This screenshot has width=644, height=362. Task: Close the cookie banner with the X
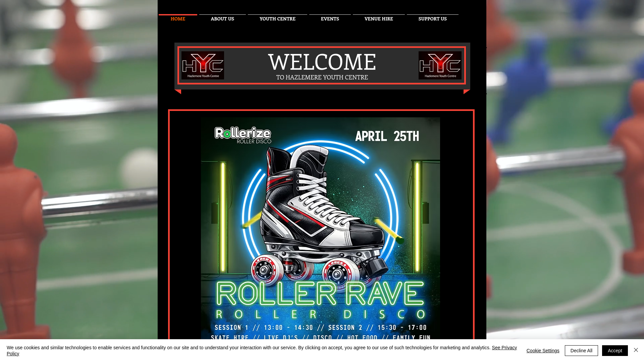[x=636, y=350]
